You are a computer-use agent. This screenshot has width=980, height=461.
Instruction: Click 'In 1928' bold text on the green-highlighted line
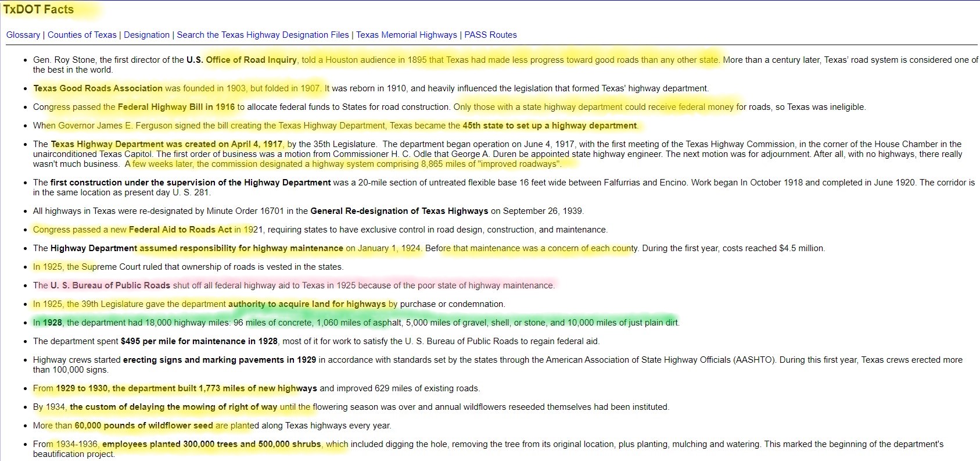tap(48, 323)
